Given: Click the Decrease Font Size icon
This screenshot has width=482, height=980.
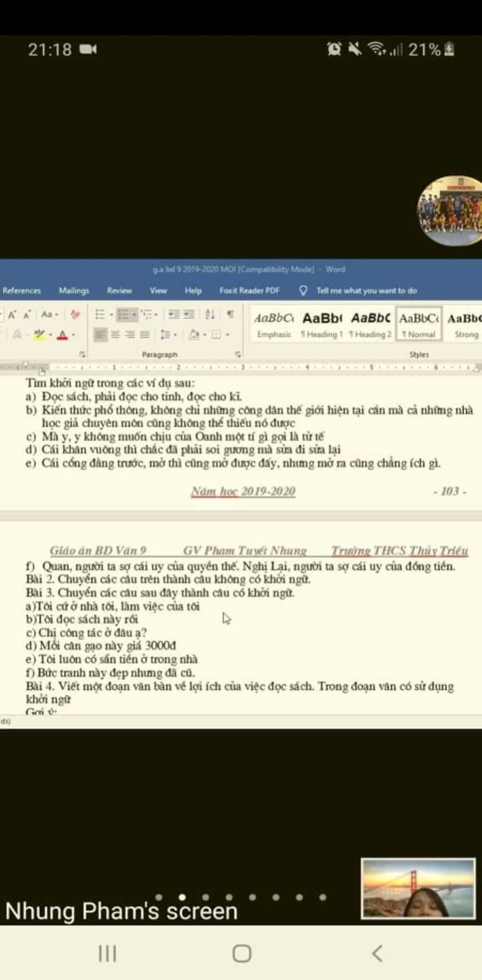Looking at the screenshot, I should (27, 315).
